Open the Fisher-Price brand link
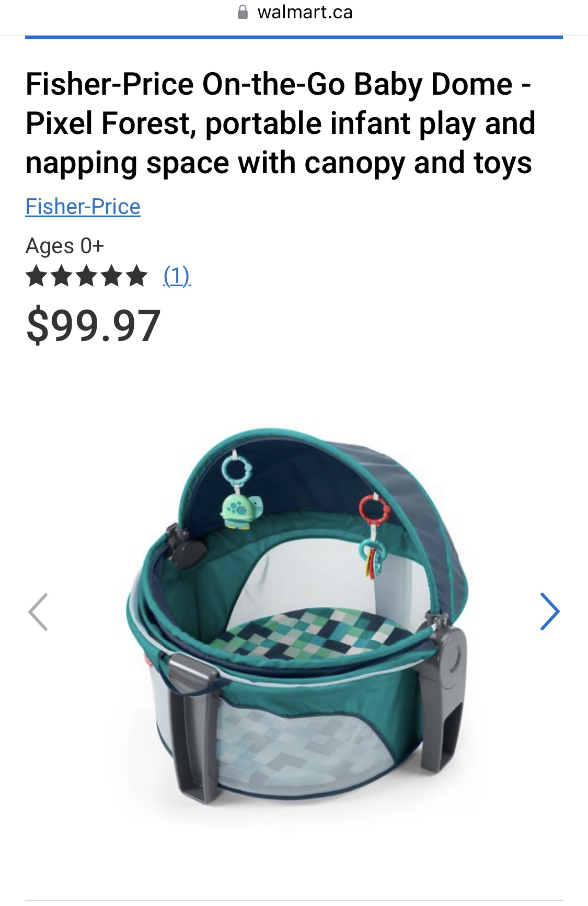This screenshot has height=906, width=588. point(83,207)
